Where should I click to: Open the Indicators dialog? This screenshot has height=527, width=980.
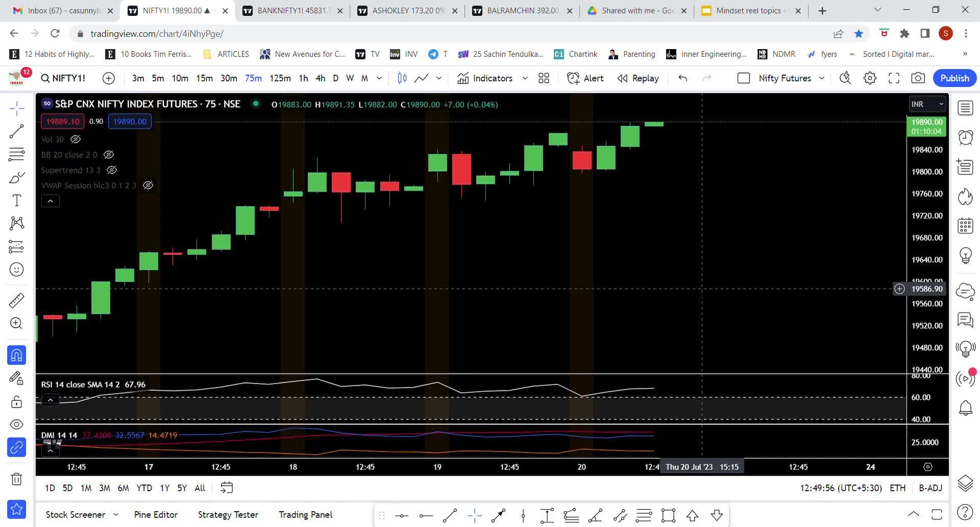[x=485, y=78]
